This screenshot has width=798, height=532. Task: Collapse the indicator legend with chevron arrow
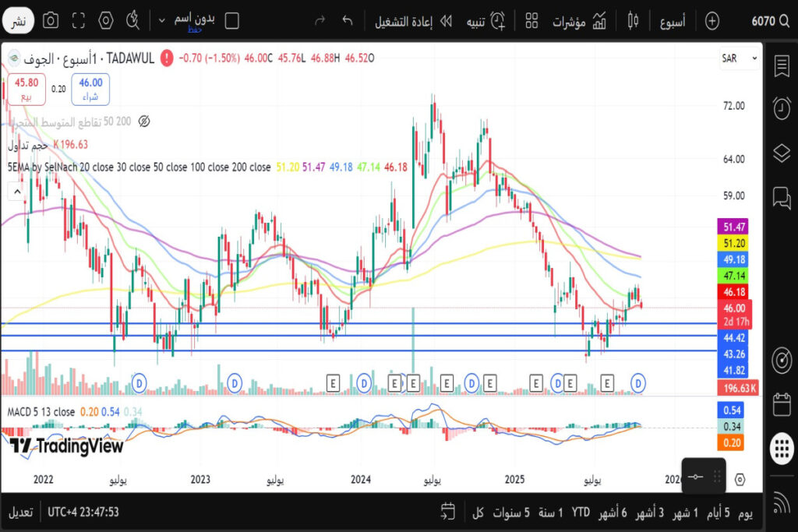15,190
